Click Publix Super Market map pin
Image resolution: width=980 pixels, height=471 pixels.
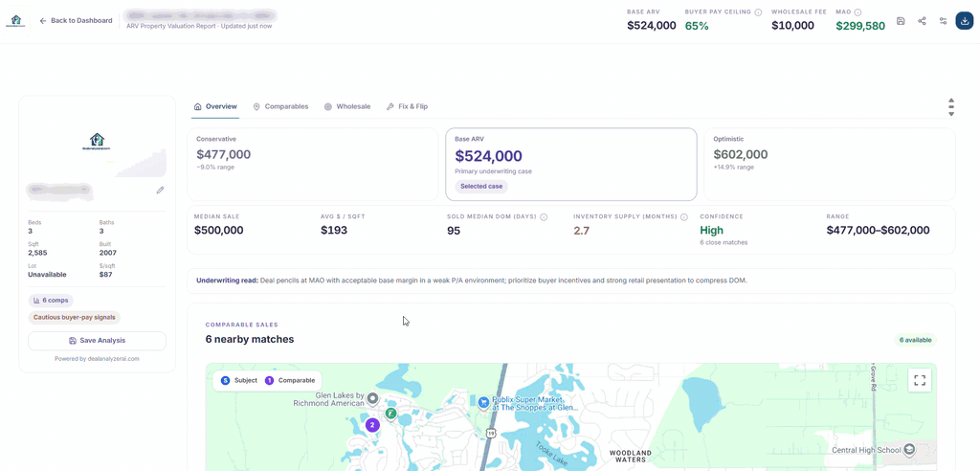[x=483, y=402]
